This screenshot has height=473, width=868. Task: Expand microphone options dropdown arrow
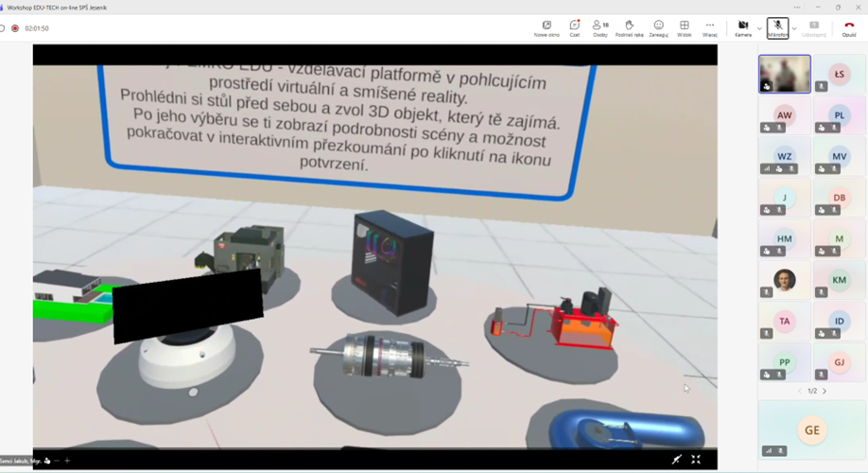(794, 28)
